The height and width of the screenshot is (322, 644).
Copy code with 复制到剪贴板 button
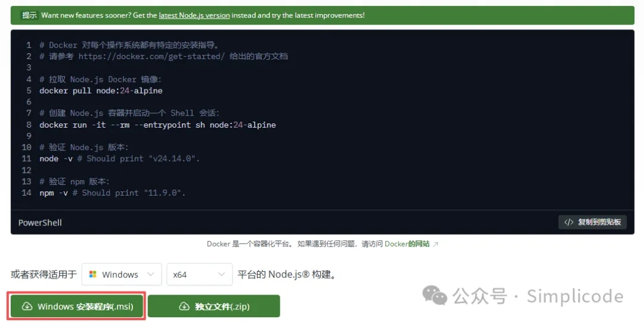click(x=592, y=222)
